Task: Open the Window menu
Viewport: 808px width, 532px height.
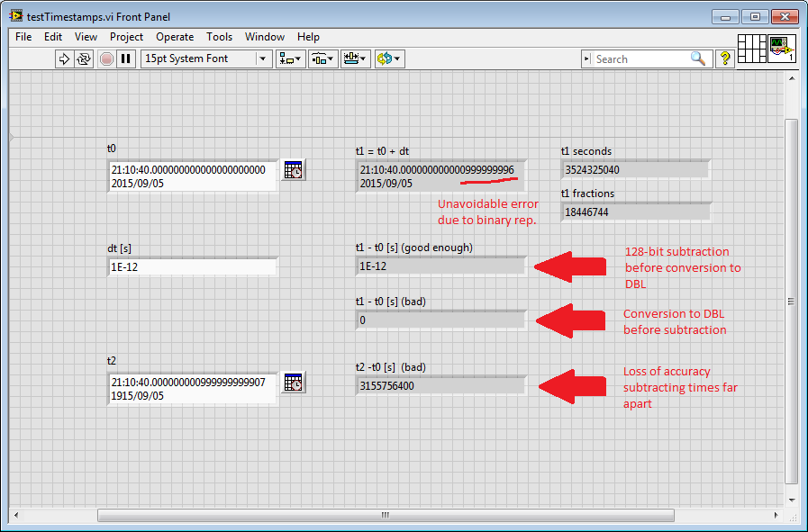Action: [x=264, y=37]
